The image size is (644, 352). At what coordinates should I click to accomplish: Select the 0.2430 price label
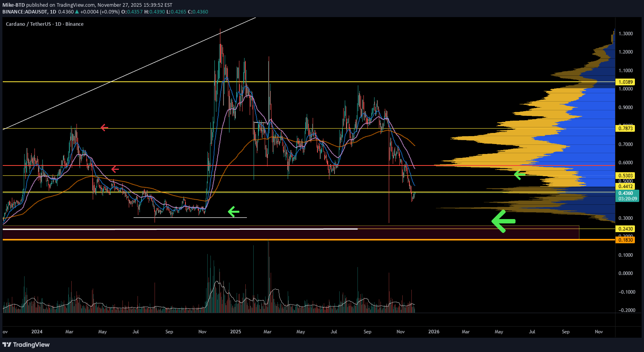625,229
